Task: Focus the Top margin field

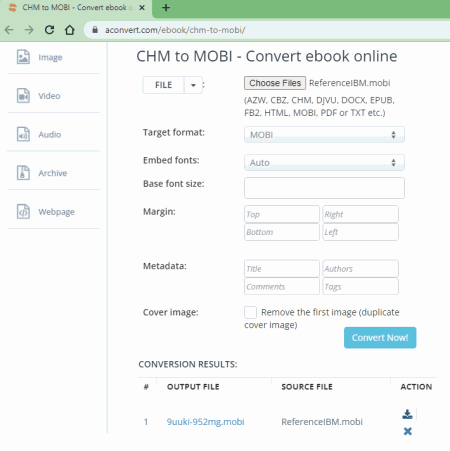Action: 282,214
